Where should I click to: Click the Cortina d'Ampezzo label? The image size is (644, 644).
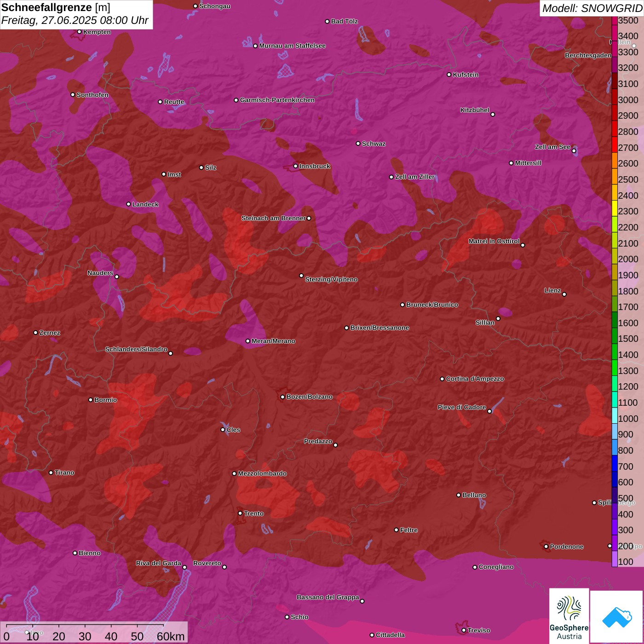tap(475, 379)
